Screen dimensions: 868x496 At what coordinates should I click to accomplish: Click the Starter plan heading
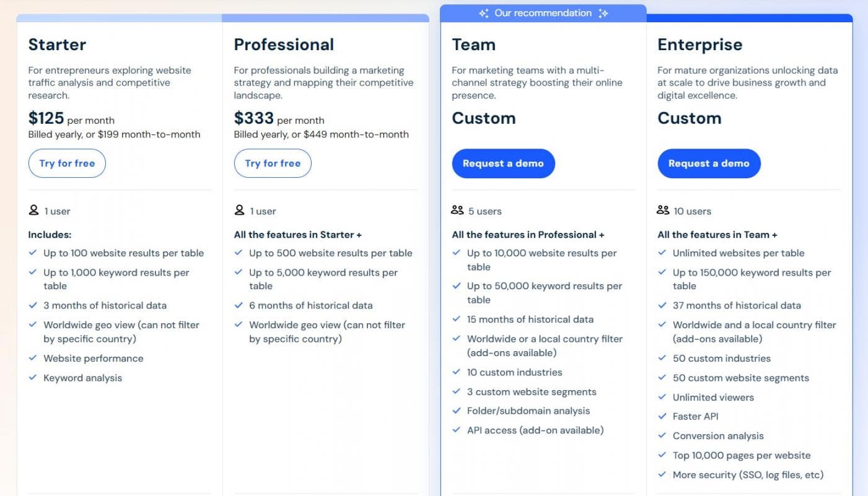[57, 45]
